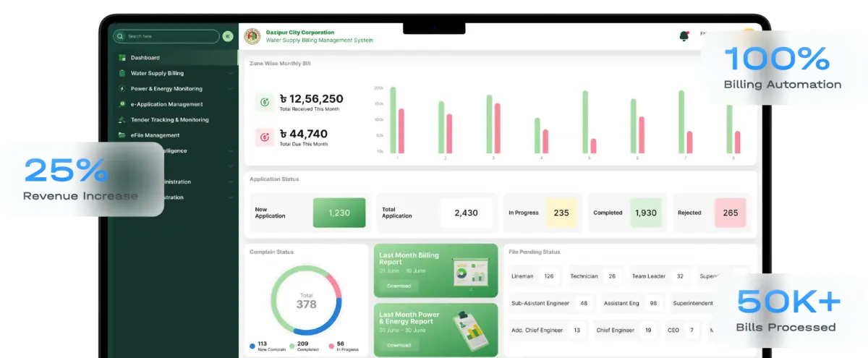The image size is (868, 358).
Task: Click the Gazipur City Corporation logo
Action: tap(252, 36)
